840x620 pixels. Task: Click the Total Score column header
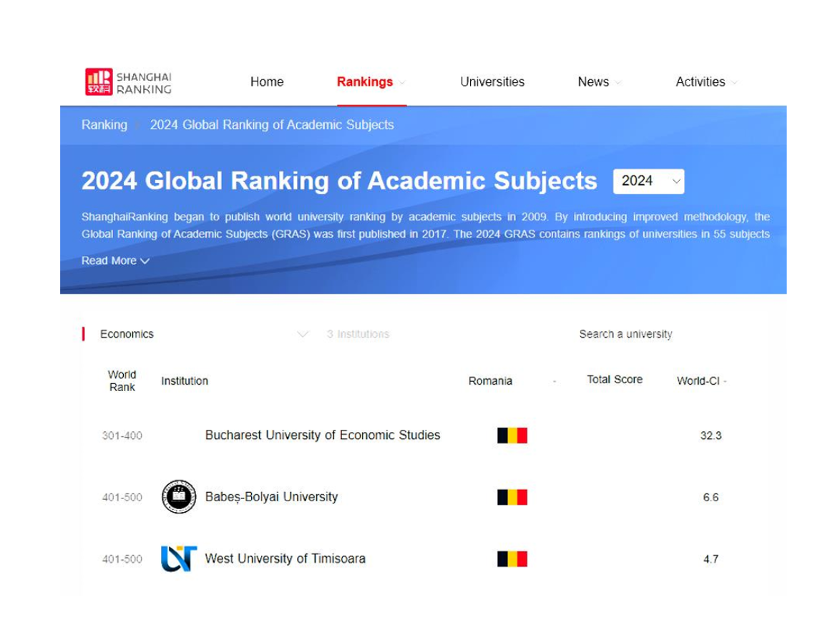pyautogui.click(x=615, y=380)
